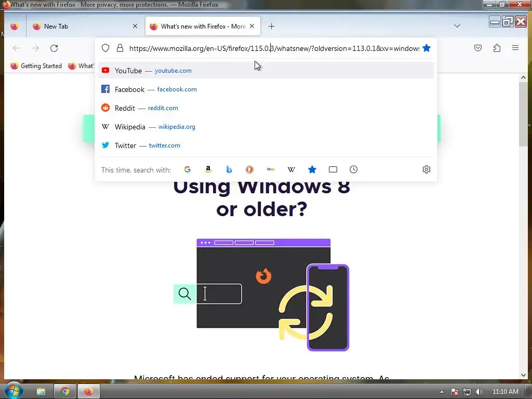Open search settings gear icon
This screenshot has width=532, height=399.
[x=427, y=169]
